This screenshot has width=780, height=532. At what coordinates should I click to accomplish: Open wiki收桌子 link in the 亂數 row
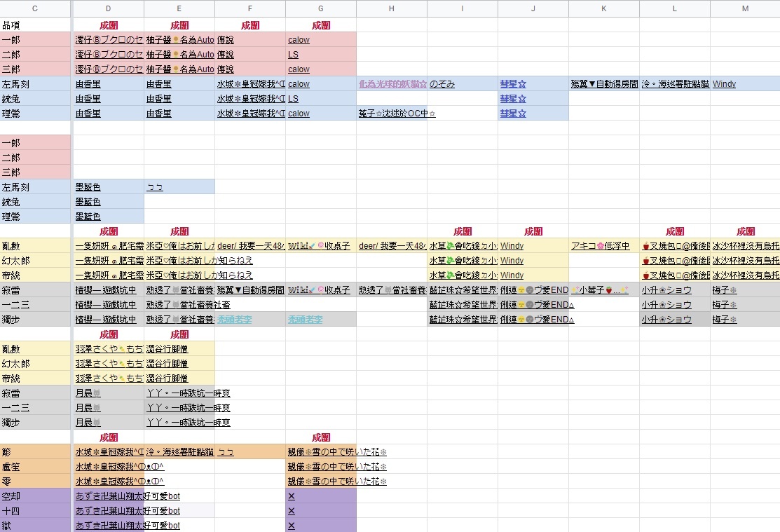[319, 246]
